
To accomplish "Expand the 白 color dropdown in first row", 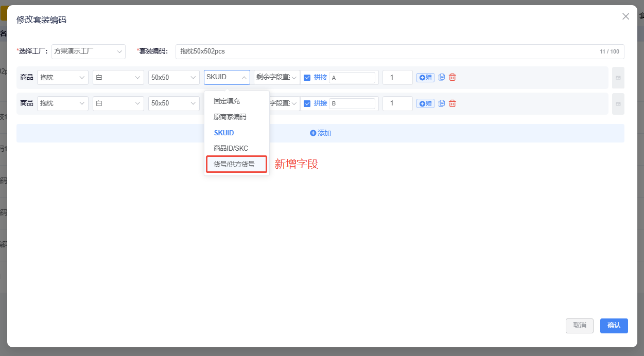I will click(118, 77).
